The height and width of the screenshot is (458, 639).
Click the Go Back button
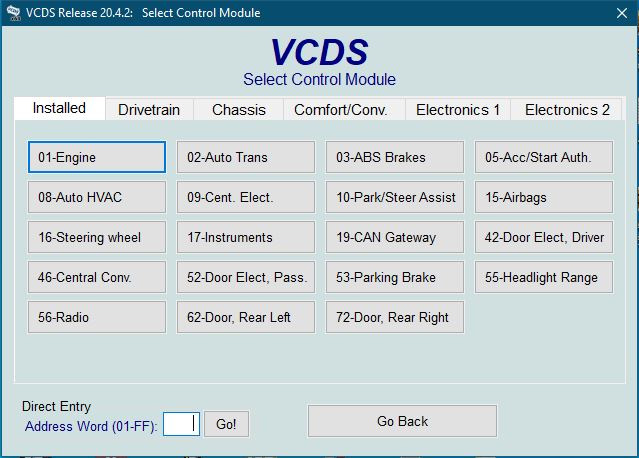[402, 421]
